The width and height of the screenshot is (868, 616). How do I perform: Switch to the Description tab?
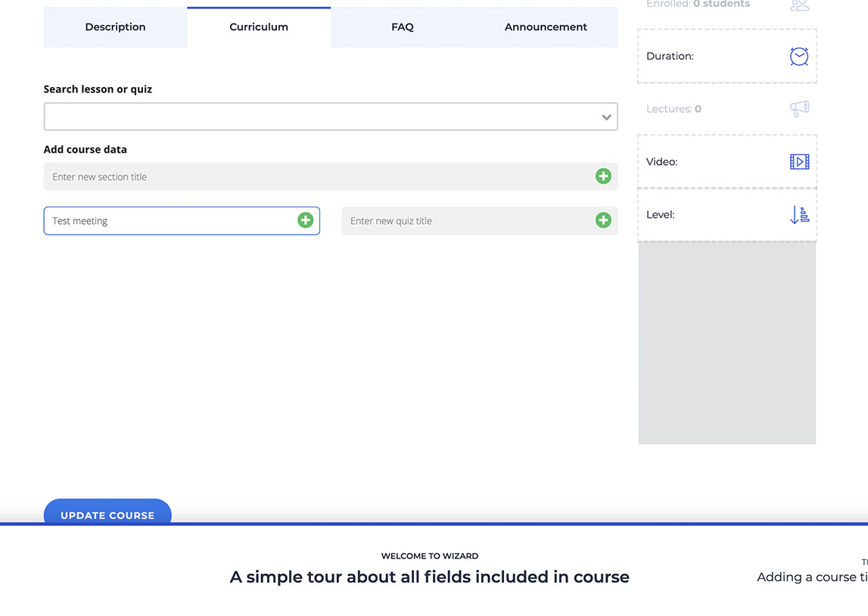click(115, 27)
